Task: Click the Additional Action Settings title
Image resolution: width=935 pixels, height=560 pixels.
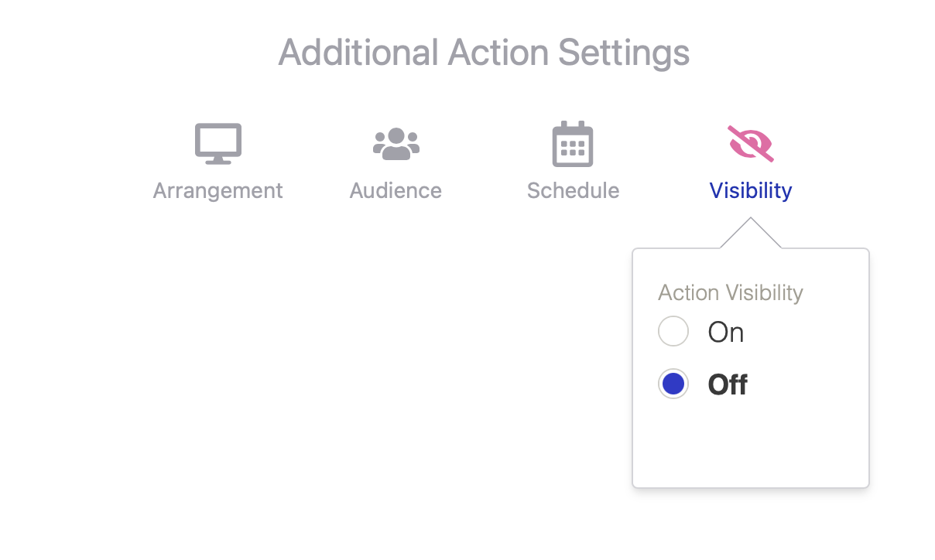Action: tap(484, 53)
